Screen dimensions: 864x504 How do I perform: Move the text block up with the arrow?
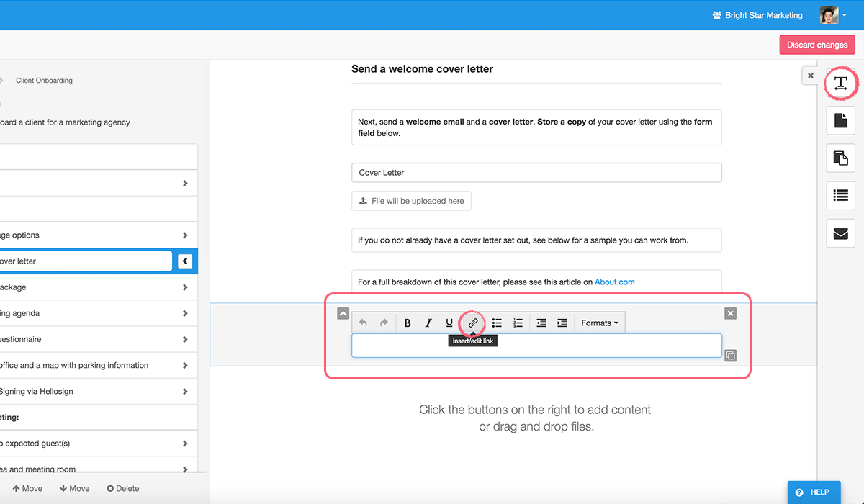343,313
